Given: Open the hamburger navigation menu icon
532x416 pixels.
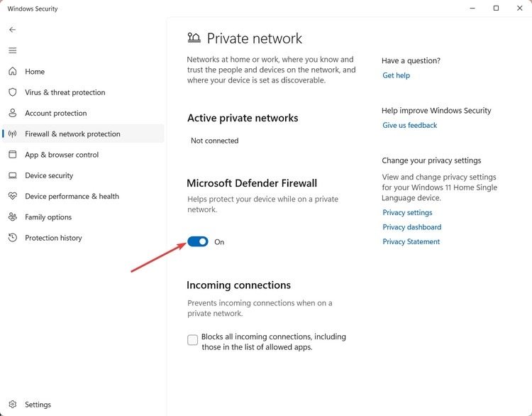Looking at the screenshot, I should [13, 50].
